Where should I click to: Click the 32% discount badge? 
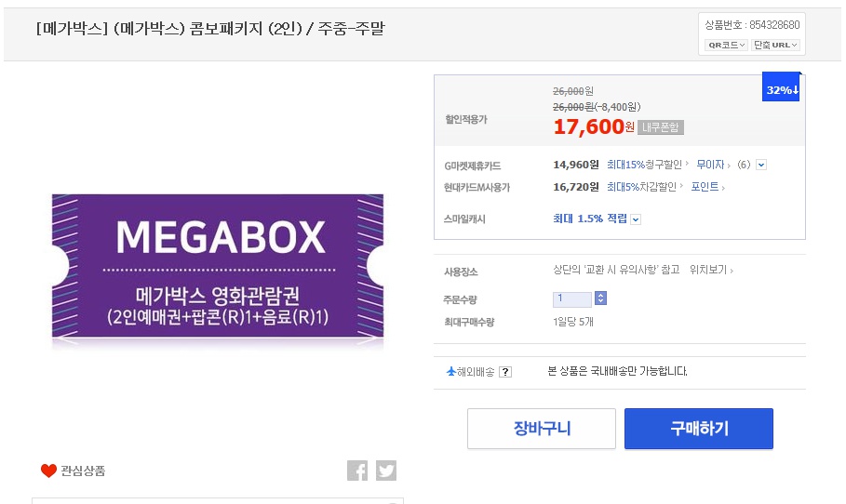pos(782,89)
